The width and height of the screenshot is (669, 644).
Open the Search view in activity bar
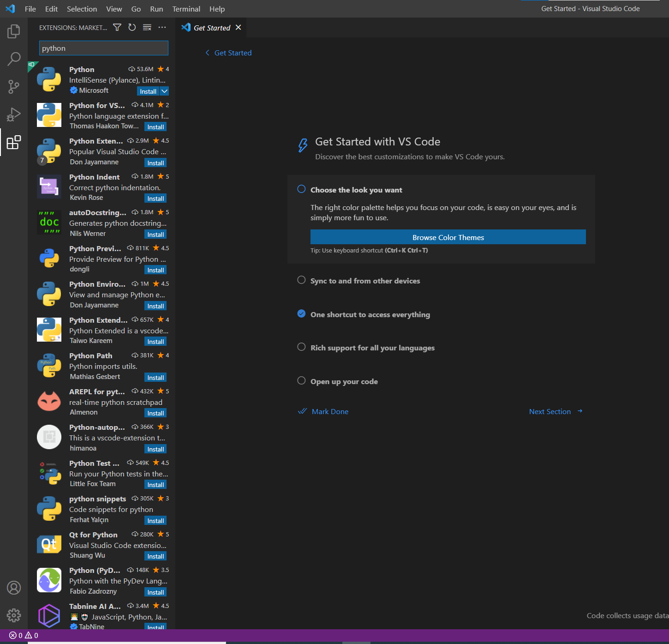pos(14,59)
